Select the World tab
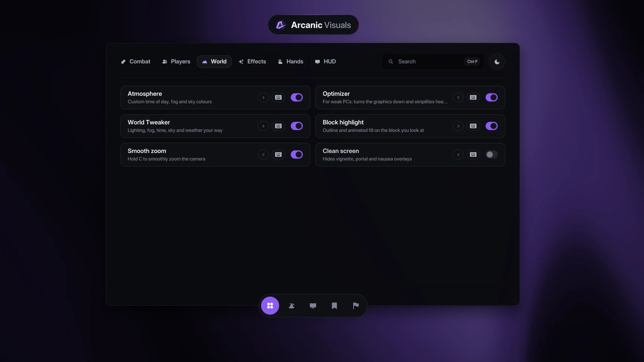The height and width of the screenshot is (362, 644). (214, 62)
